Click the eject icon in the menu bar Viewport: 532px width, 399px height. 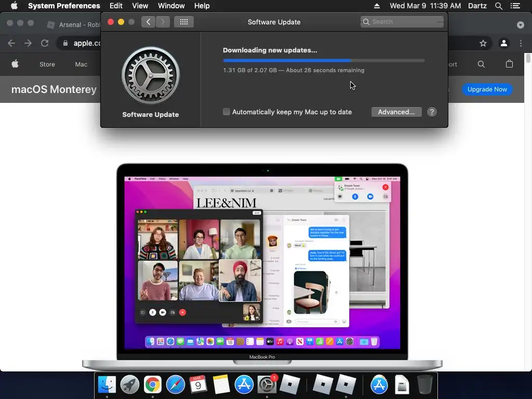(377, 6)
